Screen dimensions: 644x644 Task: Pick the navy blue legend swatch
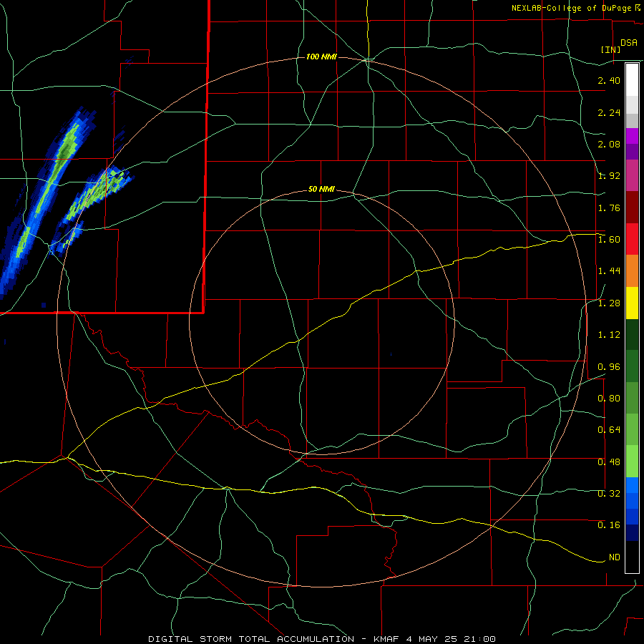click(x=632, y=533)
